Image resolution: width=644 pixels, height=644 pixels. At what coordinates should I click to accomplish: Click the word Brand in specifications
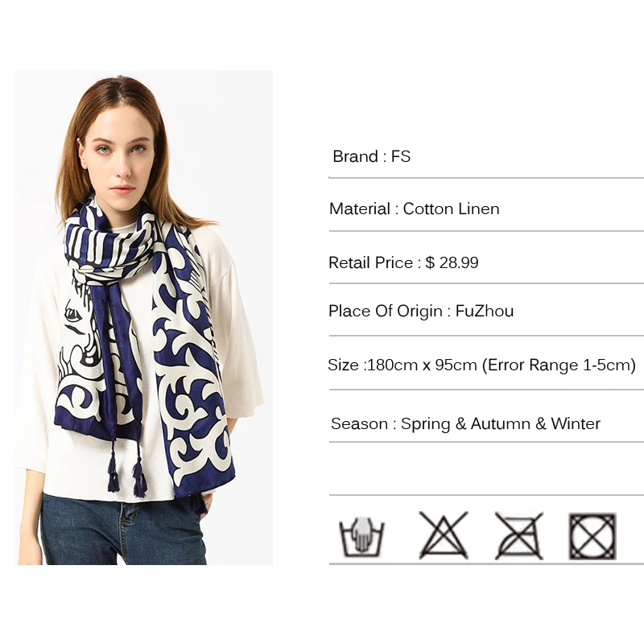[355, 156]
